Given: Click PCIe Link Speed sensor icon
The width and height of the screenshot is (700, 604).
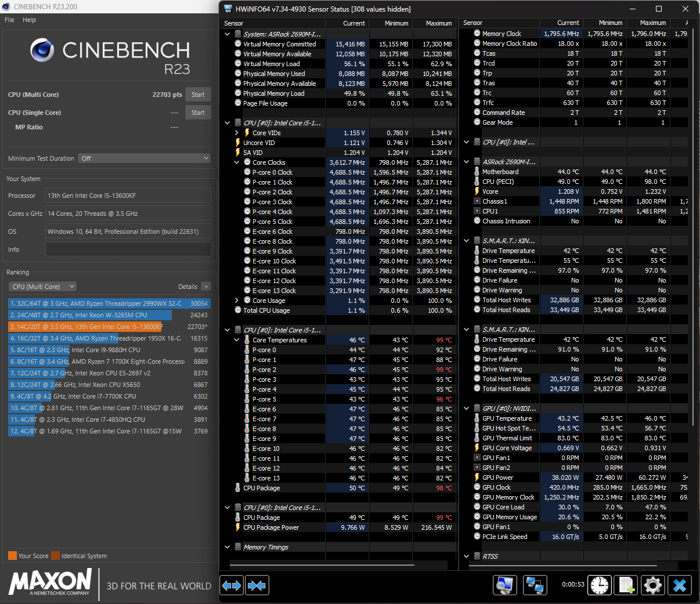Looking at the screenshot, I should coord(477,537).
